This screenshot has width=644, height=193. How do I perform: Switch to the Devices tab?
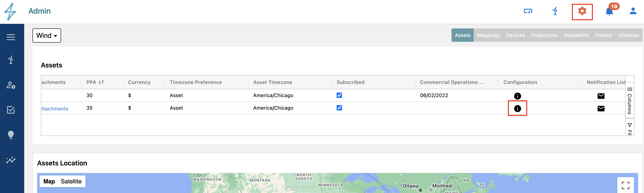[x=515, y=35]
